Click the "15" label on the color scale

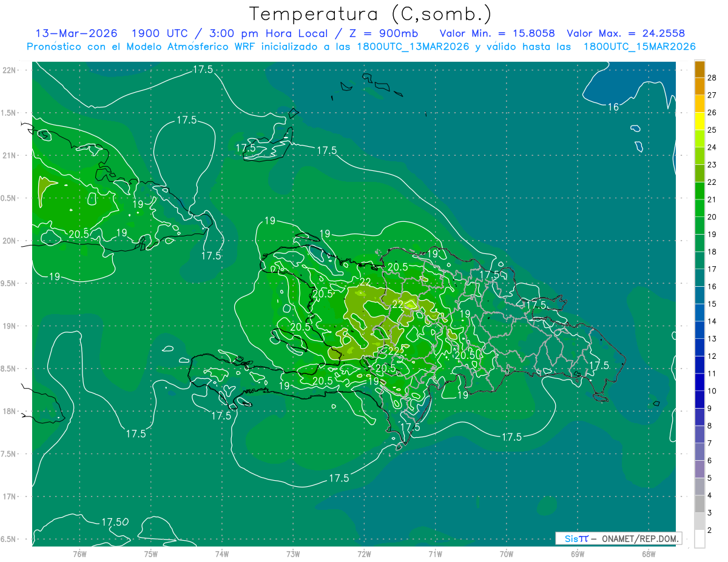coord(712,304)
